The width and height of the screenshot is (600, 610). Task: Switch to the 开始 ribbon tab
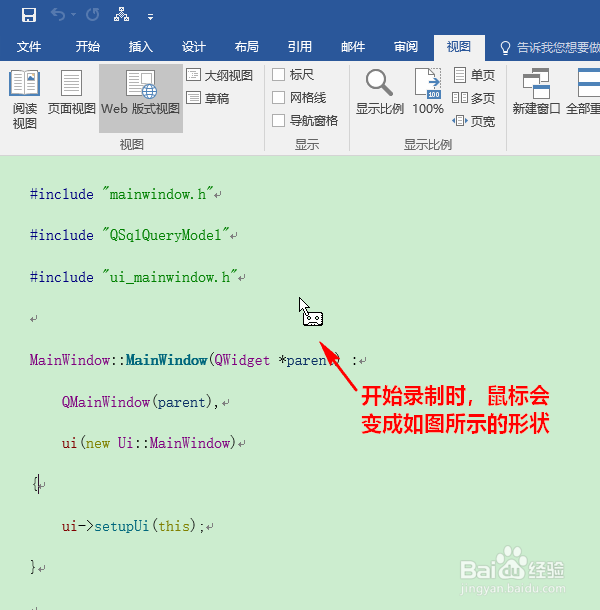pyautogui.click(x=88, y=47)
